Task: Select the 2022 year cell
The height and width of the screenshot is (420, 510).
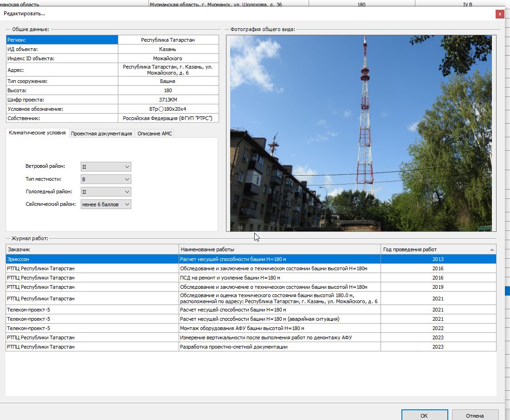Action: (438, 328)
